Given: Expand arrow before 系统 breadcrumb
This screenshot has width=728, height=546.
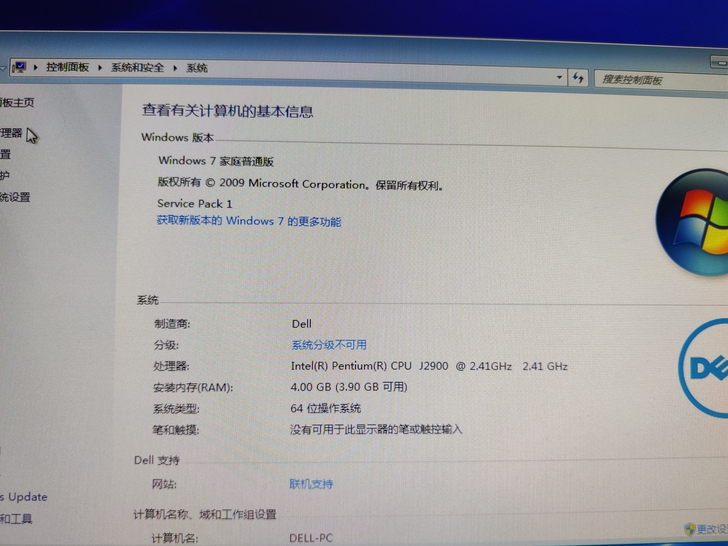Looking at the screenshot, I should (176, 68).
